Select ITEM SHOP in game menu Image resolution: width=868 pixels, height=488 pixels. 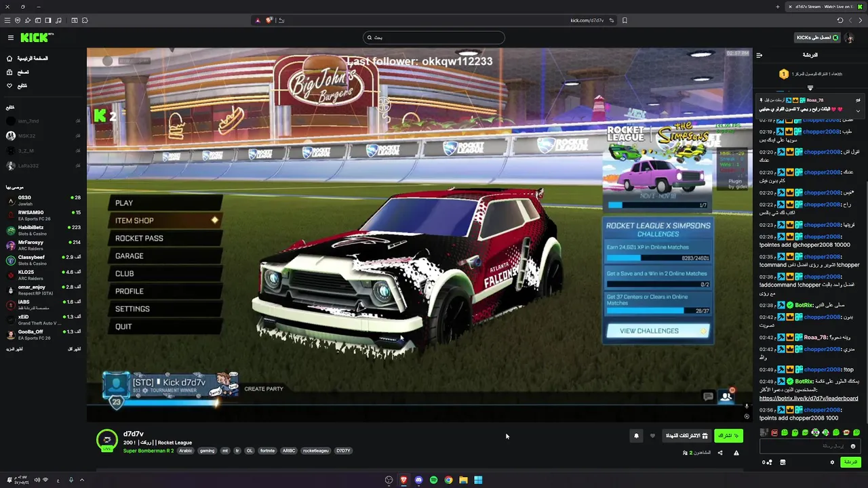point(166,220)
